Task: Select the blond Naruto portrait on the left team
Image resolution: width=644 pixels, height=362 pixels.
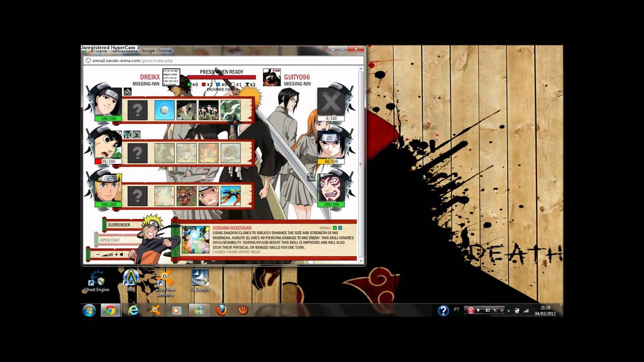Action: click(108, 188)
